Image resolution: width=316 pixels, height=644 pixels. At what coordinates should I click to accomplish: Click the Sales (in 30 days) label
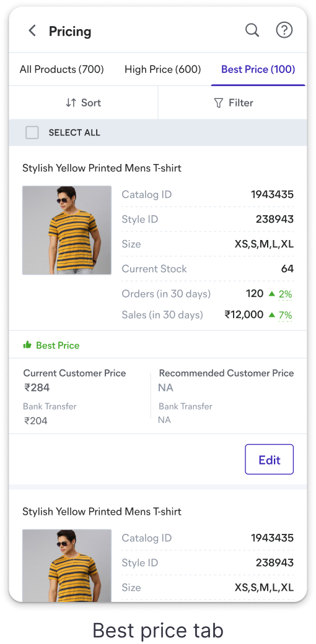pos(162,315)
